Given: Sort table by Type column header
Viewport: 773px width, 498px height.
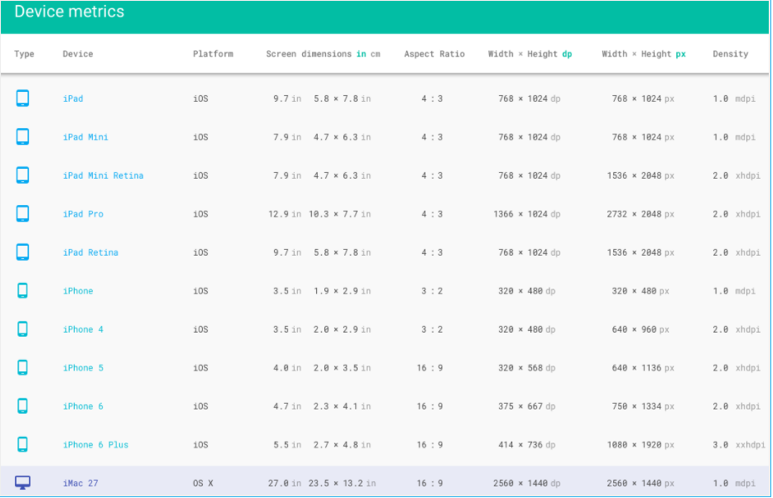Looking at the screenshot, I should tap(24, 54).
